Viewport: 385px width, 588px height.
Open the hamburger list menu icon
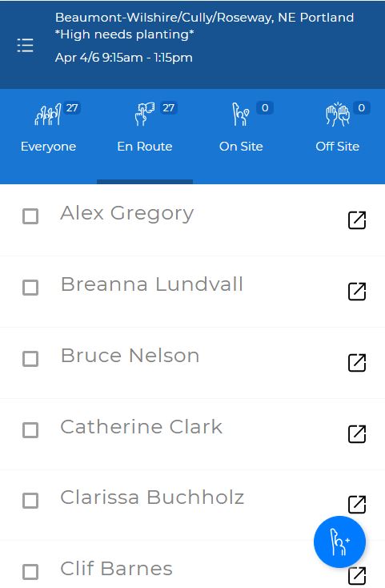25,46
